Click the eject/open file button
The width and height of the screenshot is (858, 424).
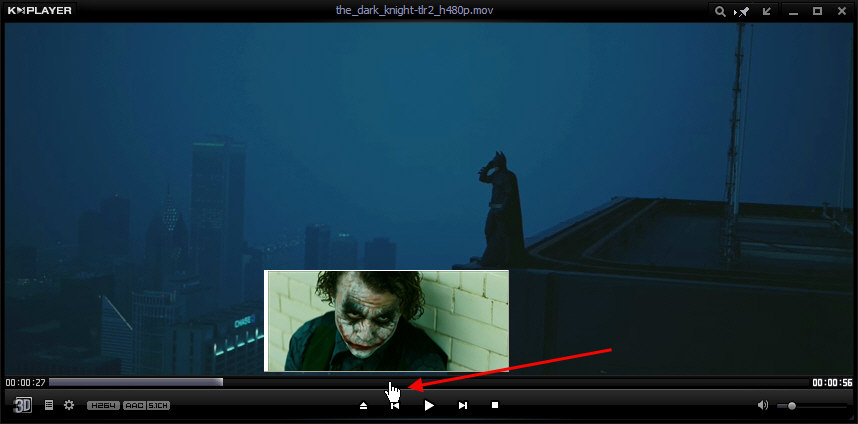click(x=363, y=405)
